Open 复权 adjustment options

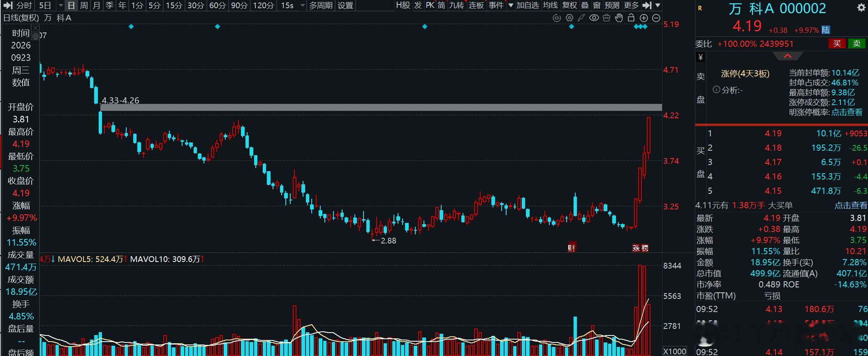[569, 5]
